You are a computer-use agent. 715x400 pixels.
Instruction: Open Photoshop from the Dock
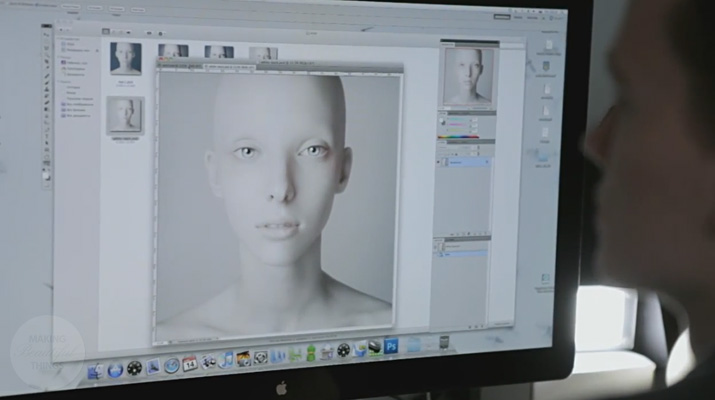[x=392, y=347]
